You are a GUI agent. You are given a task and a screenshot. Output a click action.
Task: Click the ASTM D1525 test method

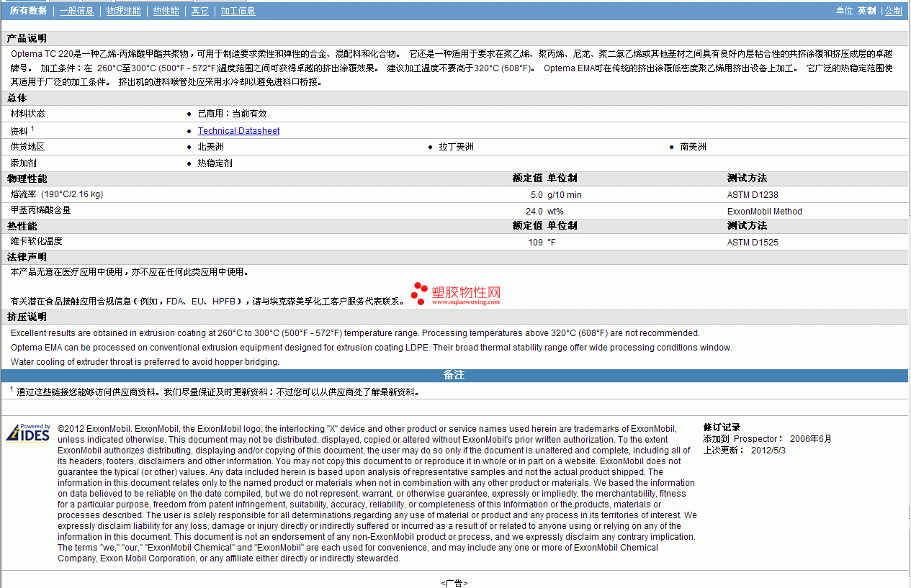tap(753, 243)
